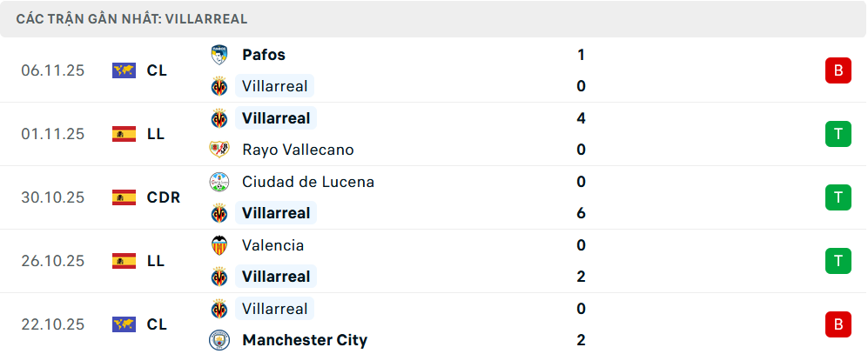Click the Pafos club crest icon
868x354 pixels.
tap(219, 55)
